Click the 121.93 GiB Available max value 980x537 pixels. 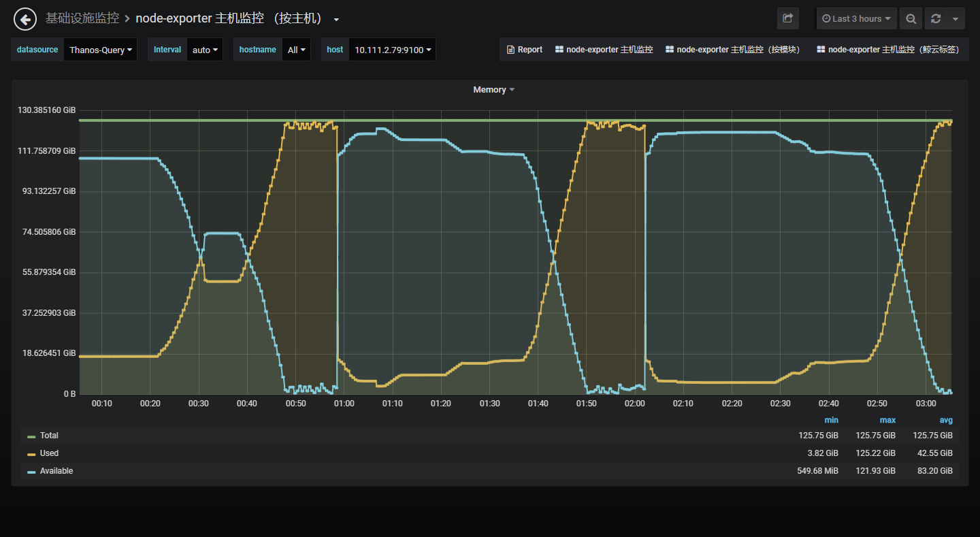point(876,471)
